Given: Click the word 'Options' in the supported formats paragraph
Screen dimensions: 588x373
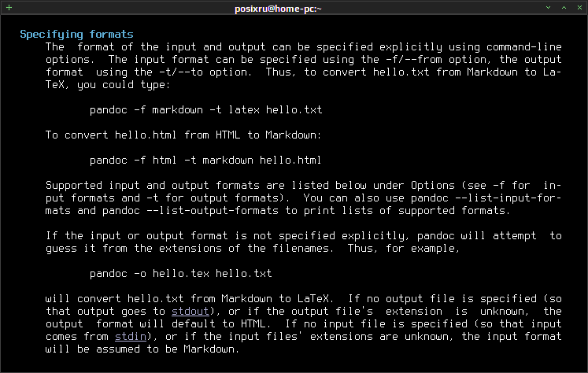Looking at the screenshot, I should pyautogui.click(x=433, y=185).
